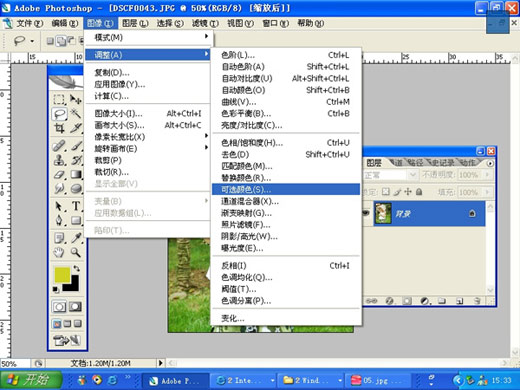Toggle lock transparent pixels in Layers panel

(x=385, y=192)
